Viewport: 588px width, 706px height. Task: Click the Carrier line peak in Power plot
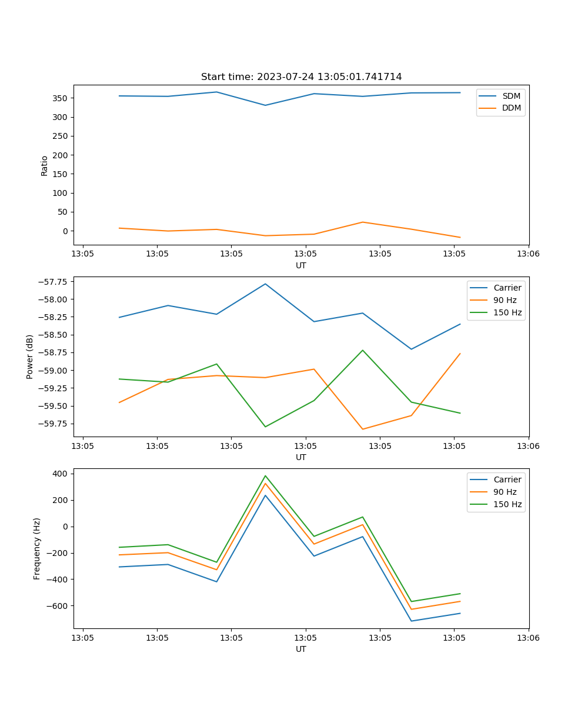pyautogui.click(x=265, y=284)
